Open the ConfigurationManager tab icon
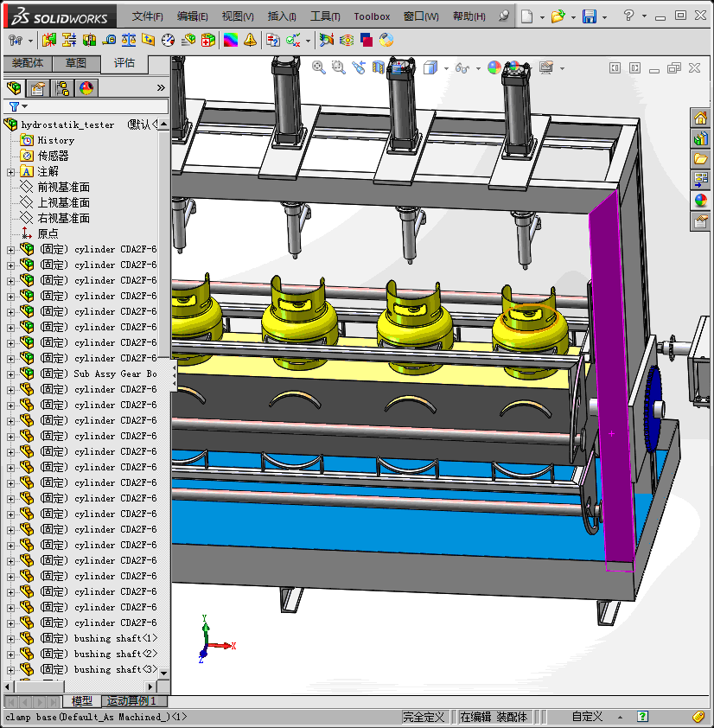Image resolution: width=714 pixels, height=728 pixels. (62, 87)
